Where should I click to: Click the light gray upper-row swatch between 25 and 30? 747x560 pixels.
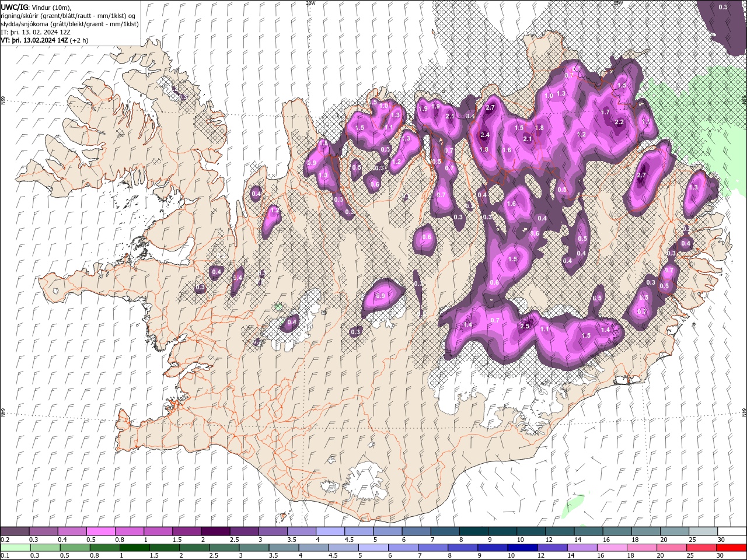(703, 531)
